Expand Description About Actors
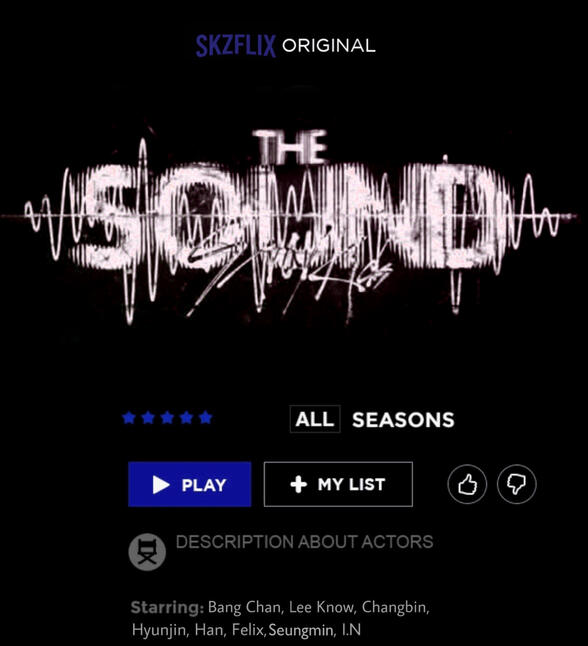The width and height of the screenshot is (588, 646). pyautogui.click(x=305, y=542)
